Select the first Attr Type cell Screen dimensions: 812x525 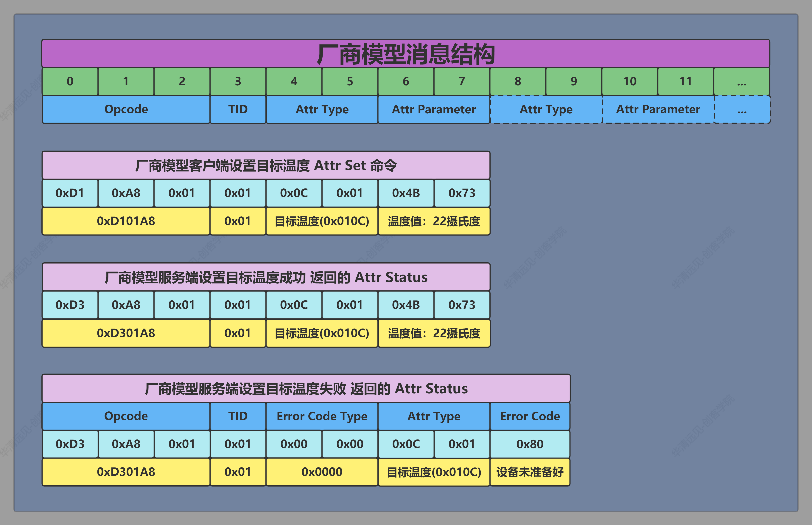[x=322, y=109]
